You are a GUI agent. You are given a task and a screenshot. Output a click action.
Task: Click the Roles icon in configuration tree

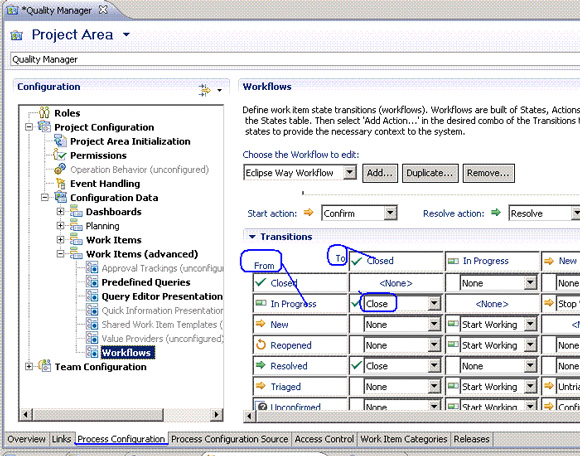pos(44,112)
